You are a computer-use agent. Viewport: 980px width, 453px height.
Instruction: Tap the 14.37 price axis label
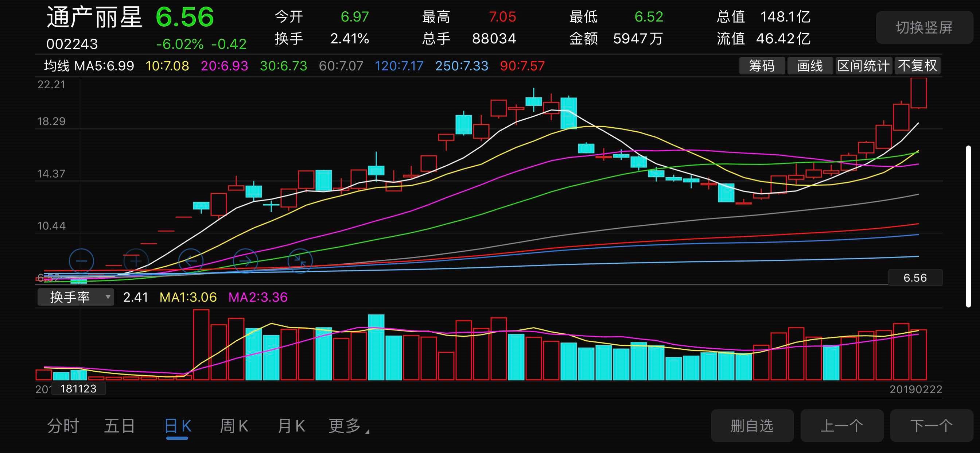51,174
